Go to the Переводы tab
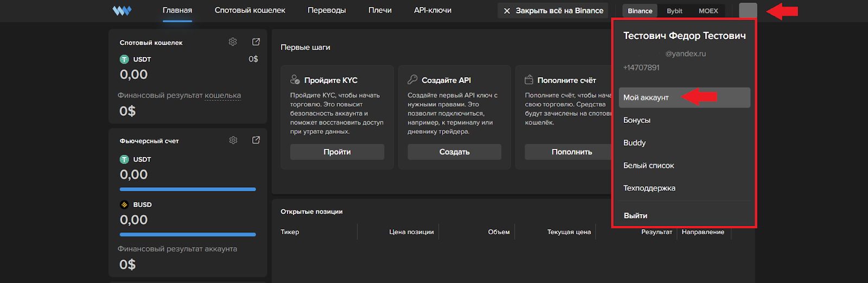The height and width of the screenshot is (283, 868). (x=327, y=10)
